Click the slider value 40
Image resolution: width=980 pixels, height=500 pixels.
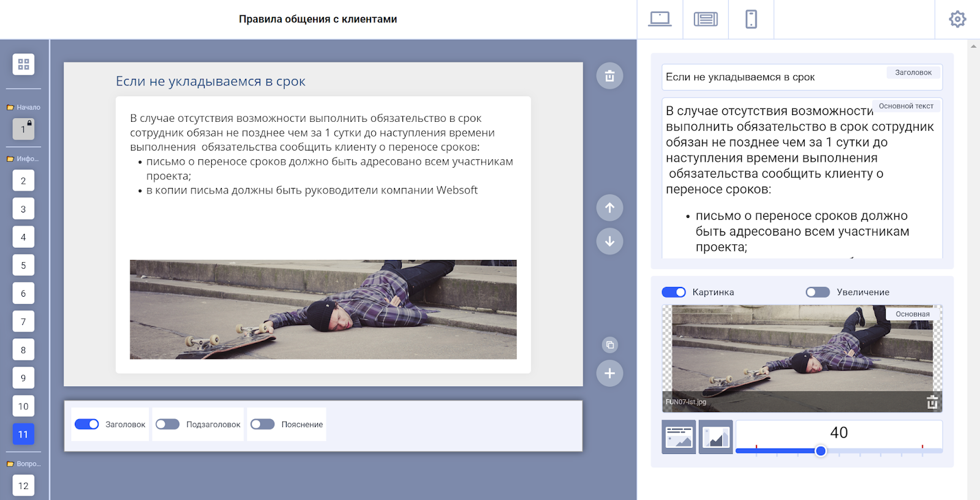coord(839,433)
